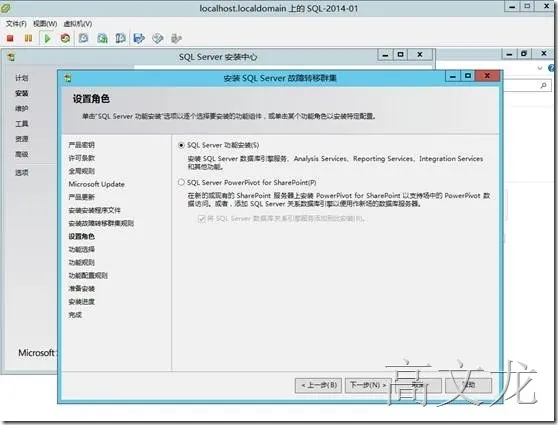Click the 许可条款 wizard step
Screen dimensions: 558x425
(x=81, y=158)
